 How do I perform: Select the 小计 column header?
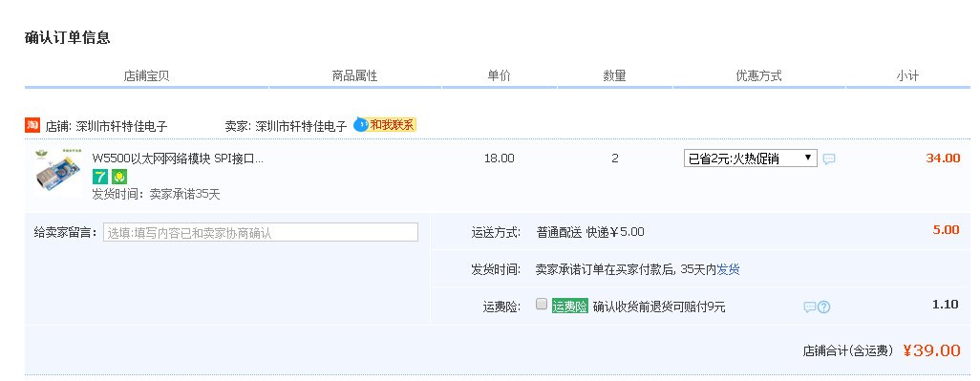click(x=907, y=76)
